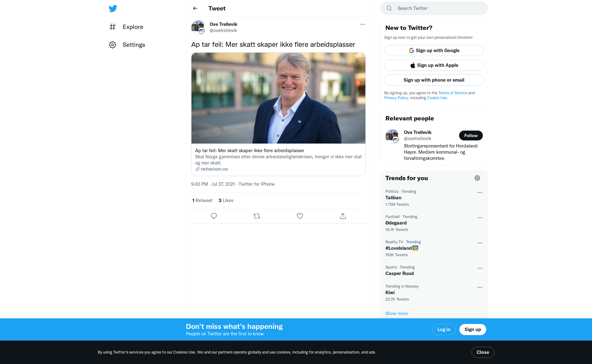Screen dimensions: 592x364
Task: Click Sign up with Apple
Action: (x=434, y=65)
